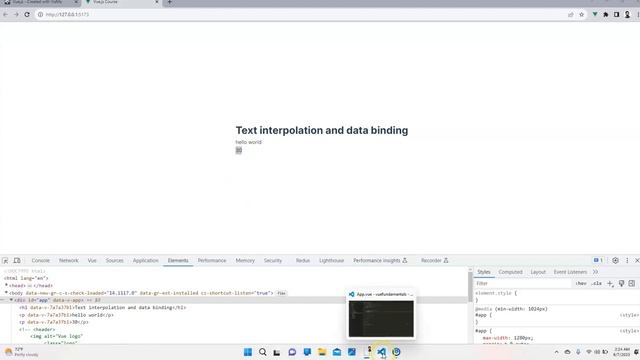Open DevTools more options menu
Image resolution: width=640 pixels, height=360 pixels.
point(627,260)
